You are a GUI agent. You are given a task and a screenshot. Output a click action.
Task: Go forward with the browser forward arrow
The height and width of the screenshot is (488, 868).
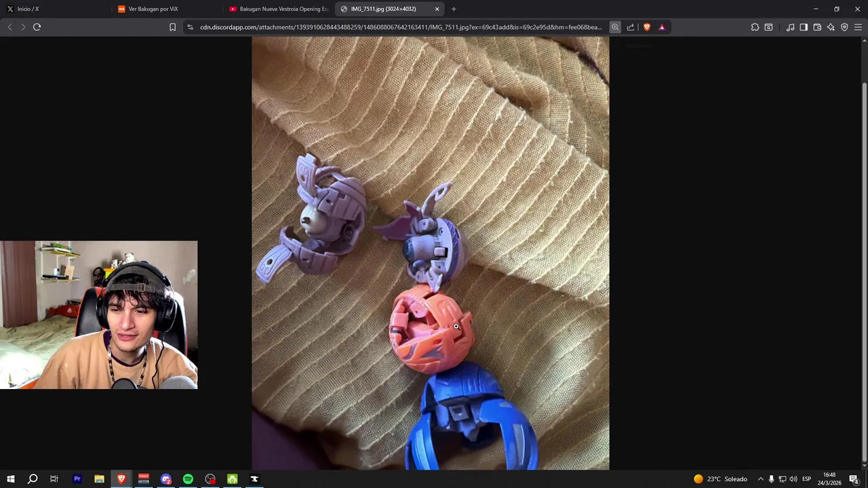pos(23,27)
